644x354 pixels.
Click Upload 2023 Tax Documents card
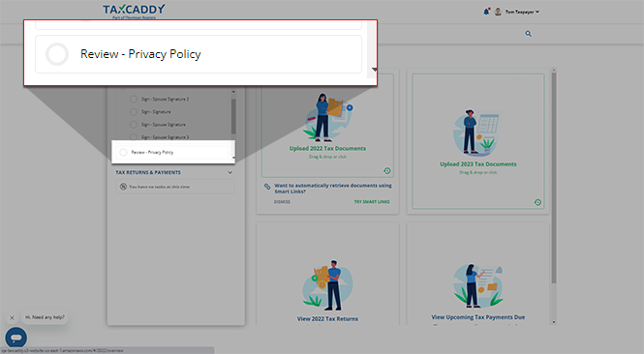(478, 141)
